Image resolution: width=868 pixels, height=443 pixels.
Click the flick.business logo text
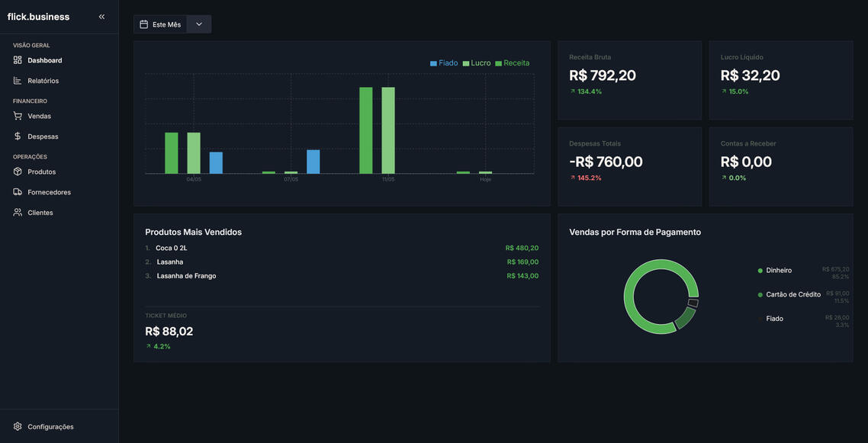tap(38, 17)
